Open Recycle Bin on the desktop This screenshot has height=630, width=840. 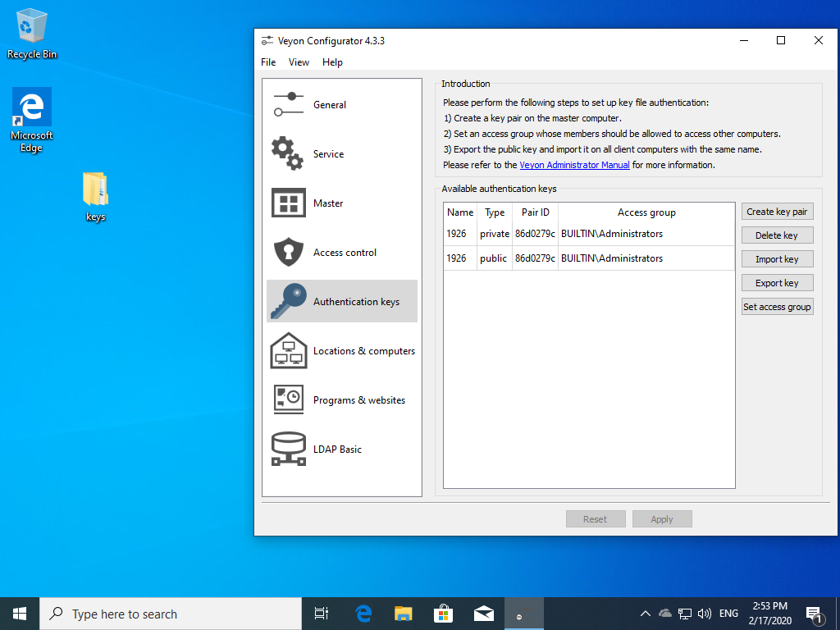click(x=32, y=34)
